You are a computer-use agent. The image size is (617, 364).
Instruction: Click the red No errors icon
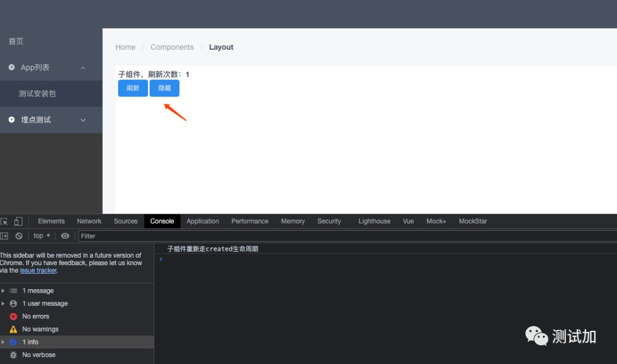[13, 317]
